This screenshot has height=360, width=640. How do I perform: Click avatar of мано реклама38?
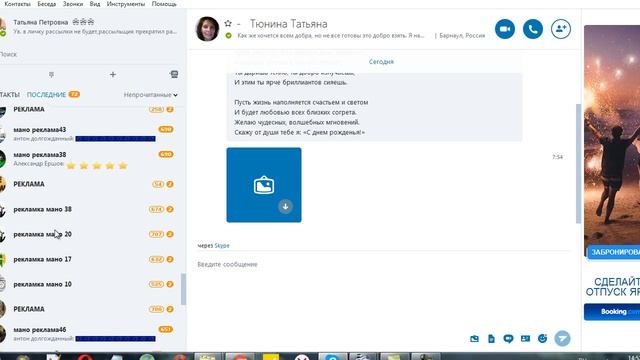[x=2, y=159]
